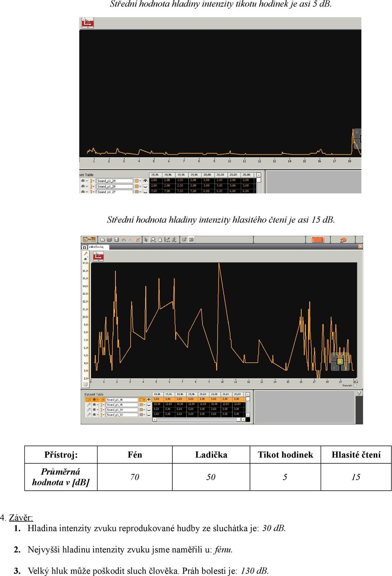The height and width of the screenshot is (576, 392).
Task: Open the color swatch for Sound_p1_36
Action: [x=142, y=400]
